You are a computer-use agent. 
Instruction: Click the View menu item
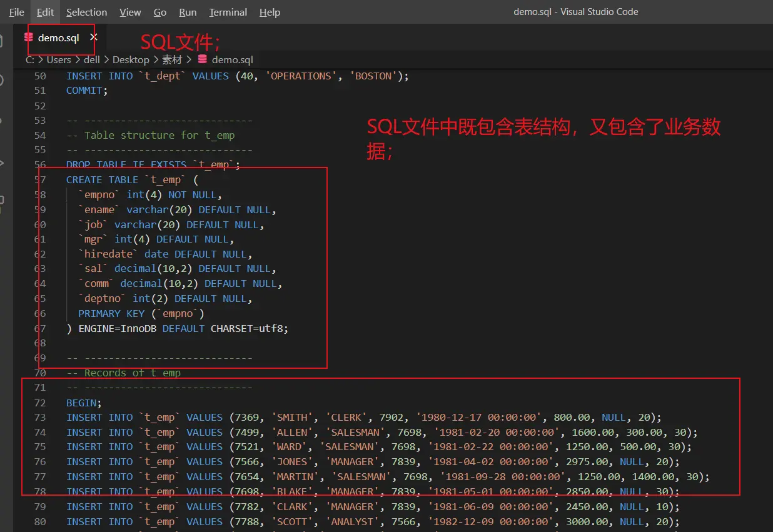coord(130,12)
